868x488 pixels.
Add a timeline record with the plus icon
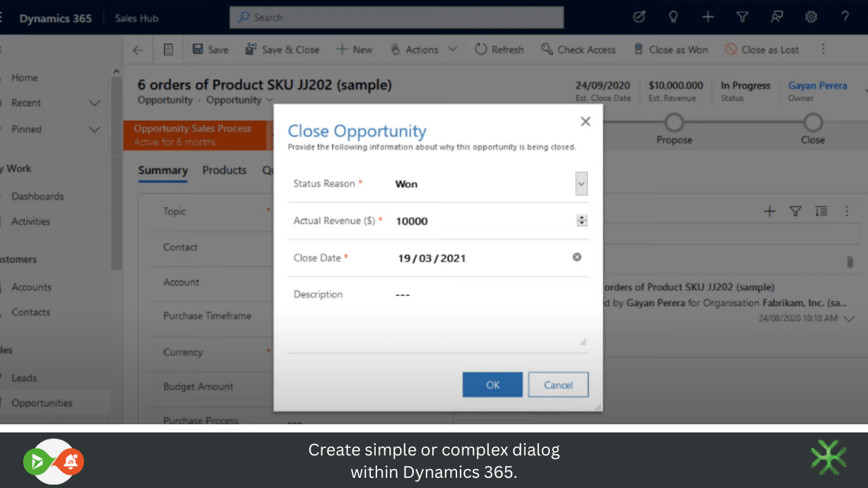point(770,211)
